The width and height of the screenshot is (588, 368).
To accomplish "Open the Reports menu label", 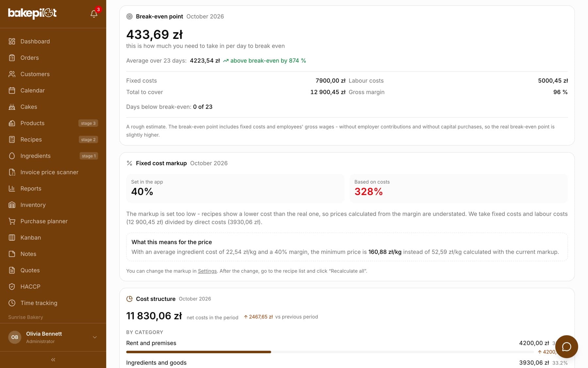I will point(31,188).
